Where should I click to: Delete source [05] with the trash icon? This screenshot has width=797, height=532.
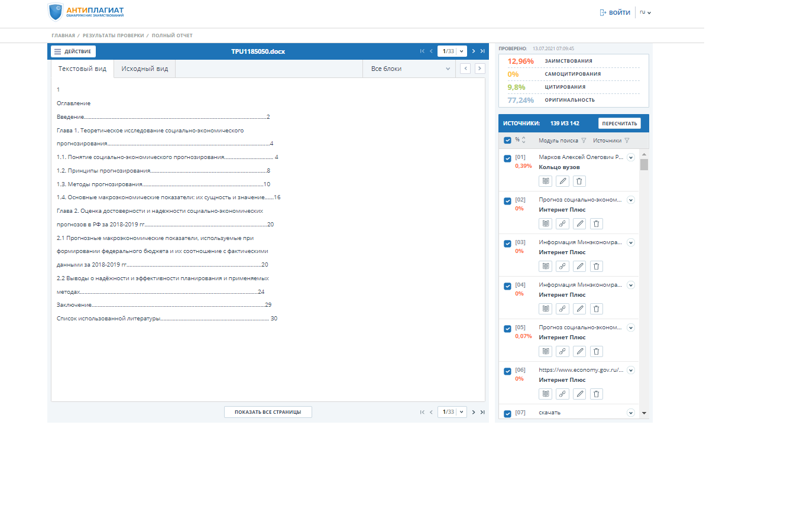click(597, 351)
